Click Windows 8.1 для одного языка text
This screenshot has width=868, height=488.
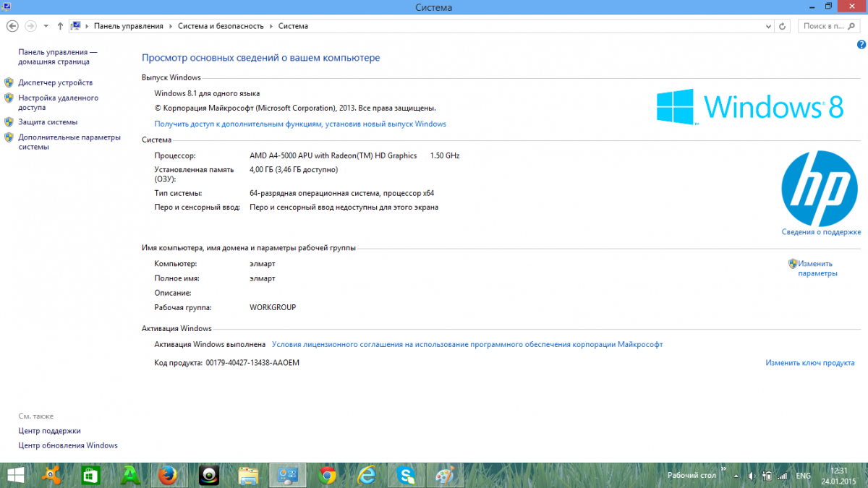click(207, 93)
